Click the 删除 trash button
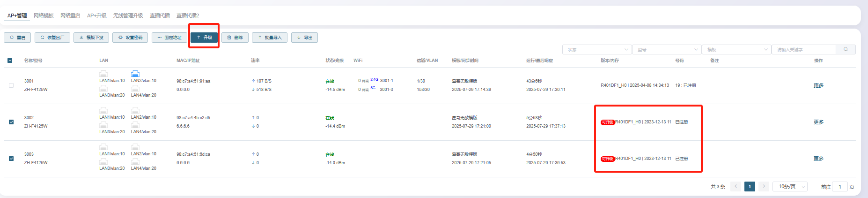The image size is (868, 198). [235, 38]
